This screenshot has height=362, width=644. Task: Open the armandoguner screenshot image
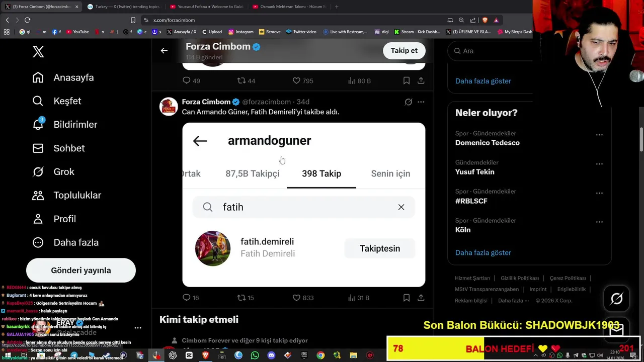pyautogui.click(x=303, y=205)
